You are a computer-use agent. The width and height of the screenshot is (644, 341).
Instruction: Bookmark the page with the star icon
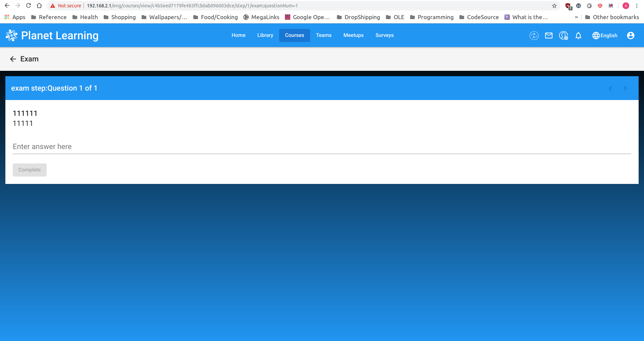pyautogui.click(x=554, y=6)
